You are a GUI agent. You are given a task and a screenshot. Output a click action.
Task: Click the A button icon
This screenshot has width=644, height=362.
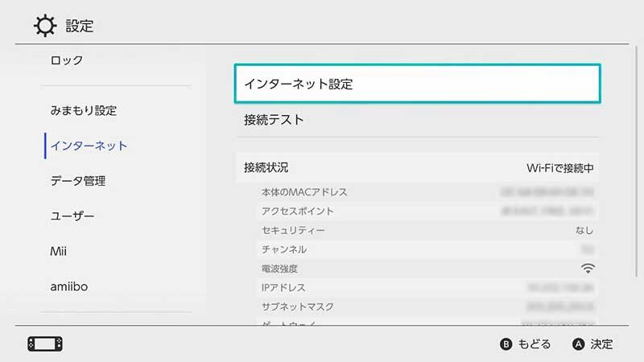coord(578,344)
